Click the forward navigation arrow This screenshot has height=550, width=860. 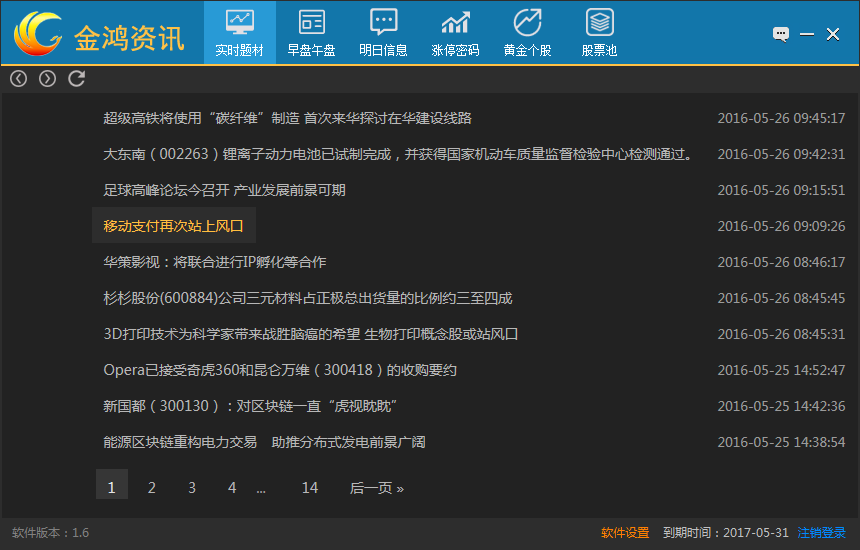[47, 78]
